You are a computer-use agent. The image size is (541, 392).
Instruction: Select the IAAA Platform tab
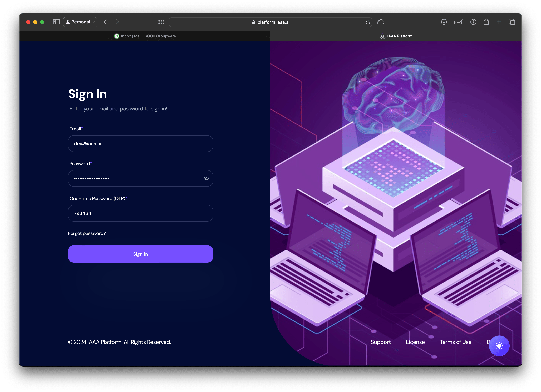[x=396, y=36]
